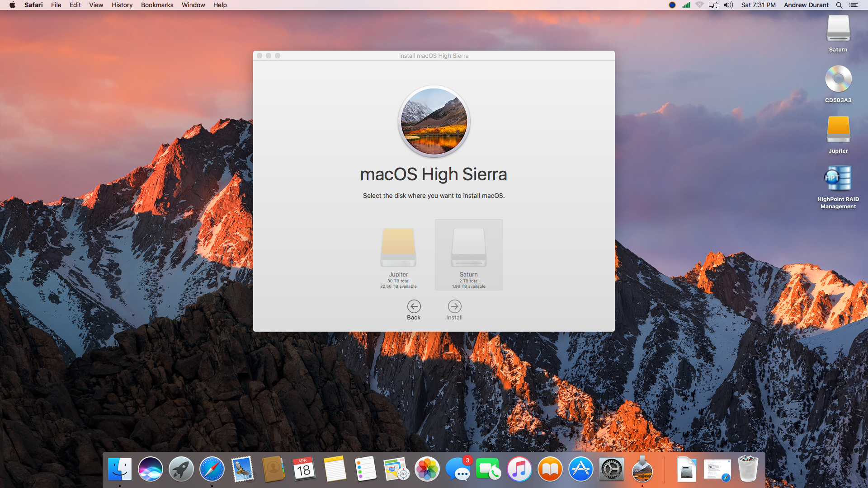Open iTunes from the Dock
Image resolution: width=868 pixels, height=488 pixels.
pos(519,469)
